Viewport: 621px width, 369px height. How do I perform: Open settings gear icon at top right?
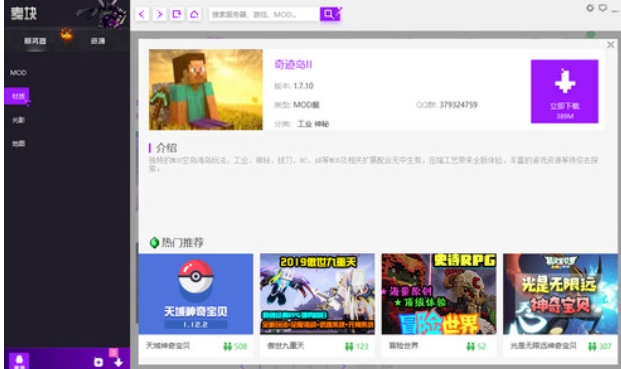click(590, 8)
